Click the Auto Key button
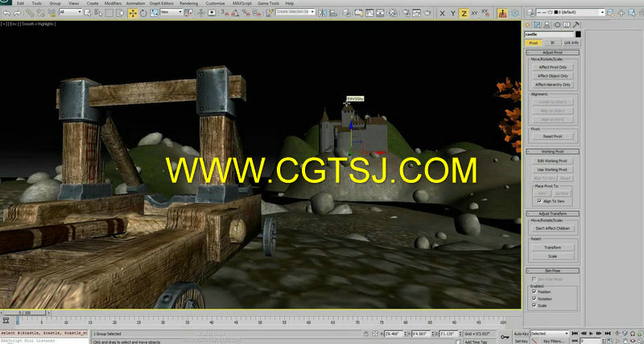Screen dimensions: 644x344 coord(521,334)
